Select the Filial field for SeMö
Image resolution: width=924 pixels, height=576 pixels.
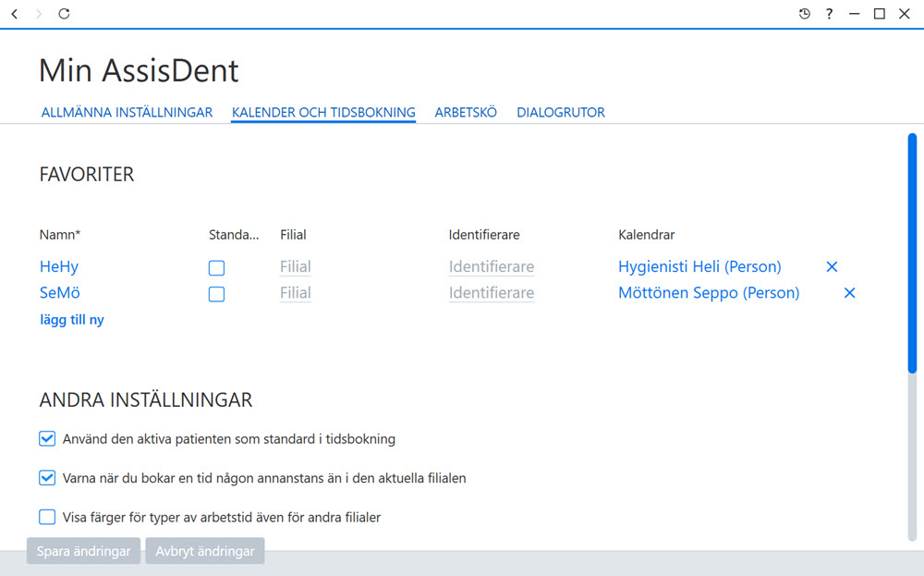296,292
